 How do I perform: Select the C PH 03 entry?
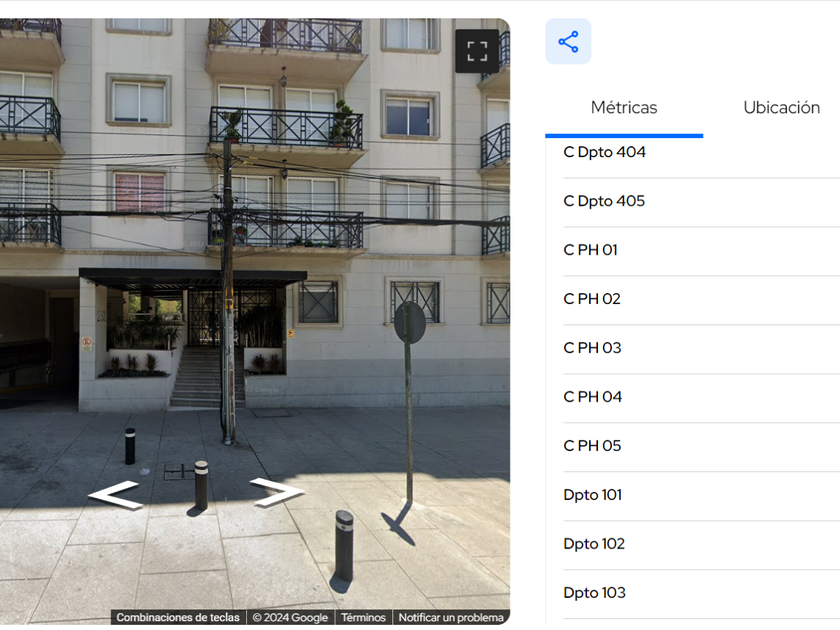pyautogui.click(x=701, y=348)
